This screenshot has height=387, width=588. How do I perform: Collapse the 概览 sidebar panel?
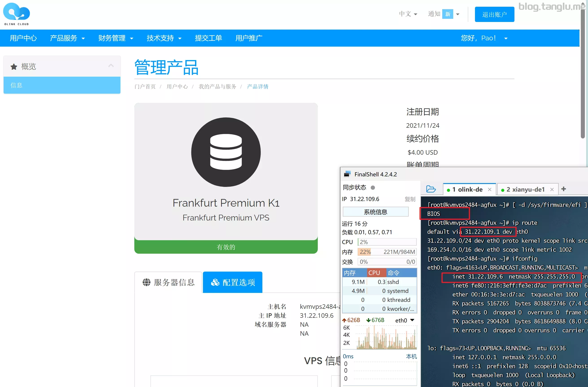111,66
